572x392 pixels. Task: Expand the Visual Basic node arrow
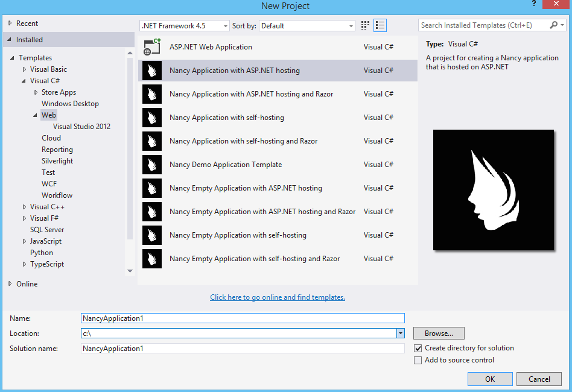point(24,69)
